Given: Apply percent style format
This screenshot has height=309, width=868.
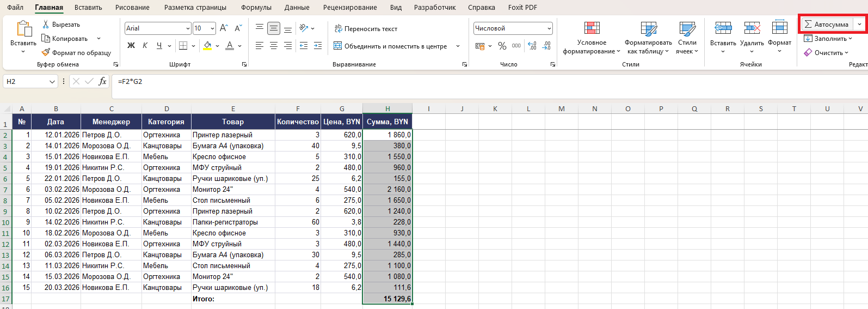Looking at the screenshot, I should click(502, 46).
